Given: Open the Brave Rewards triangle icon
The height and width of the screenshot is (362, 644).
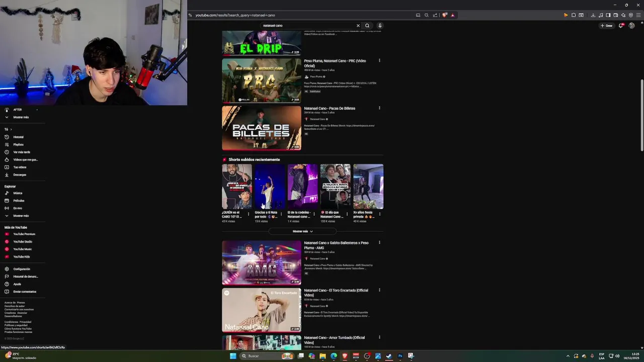Looking at the screenshot, I should pos(452,15).
